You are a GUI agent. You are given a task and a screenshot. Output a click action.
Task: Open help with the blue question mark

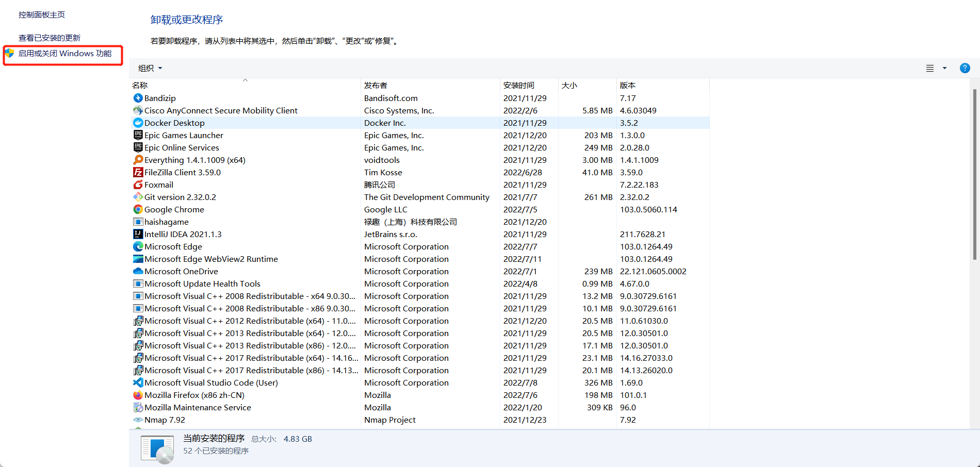965,68
